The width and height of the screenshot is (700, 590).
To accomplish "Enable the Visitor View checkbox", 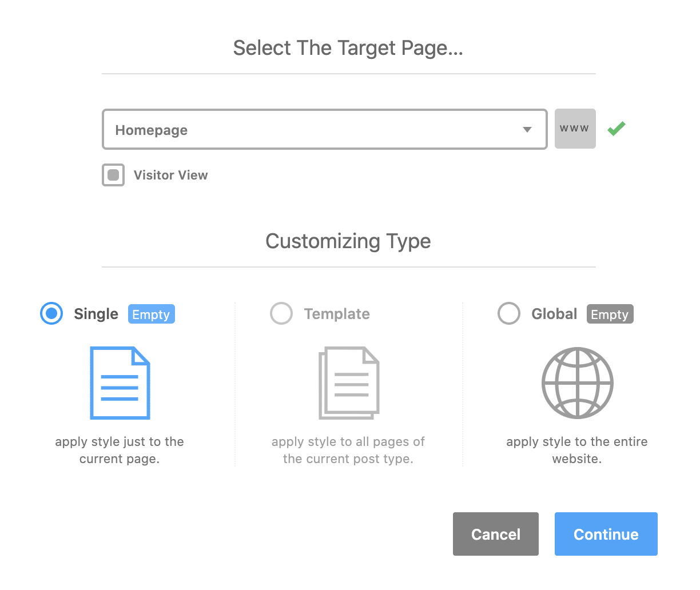I will click(113, 175).
